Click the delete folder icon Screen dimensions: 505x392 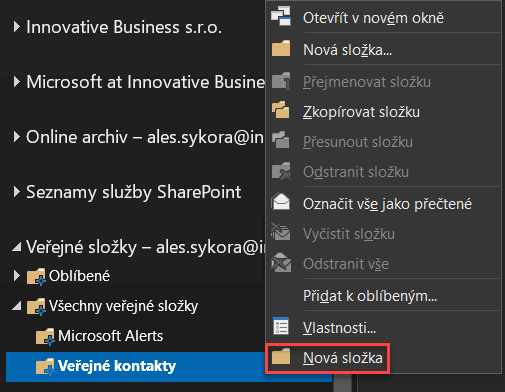tap(281, 171)
